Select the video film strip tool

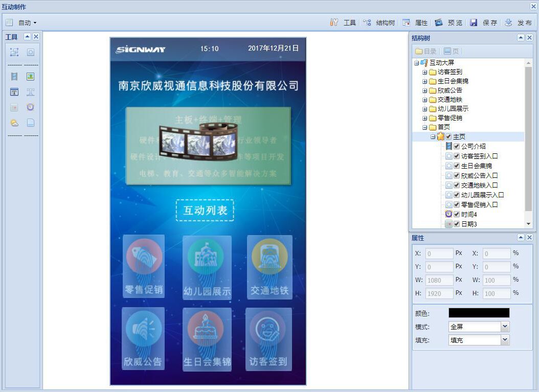14,77
